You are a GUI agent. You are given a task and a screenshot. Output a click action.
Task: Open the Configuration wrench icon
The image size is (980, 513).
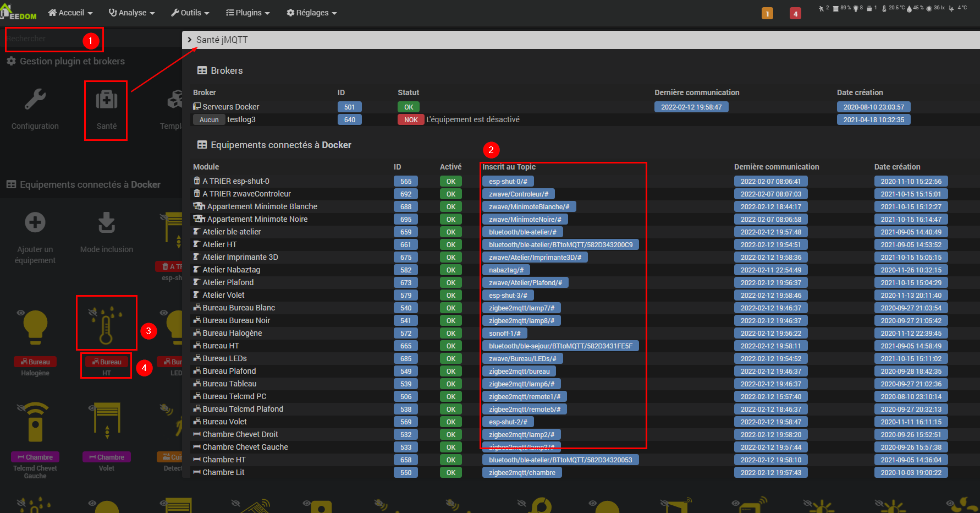pos(35,100)
